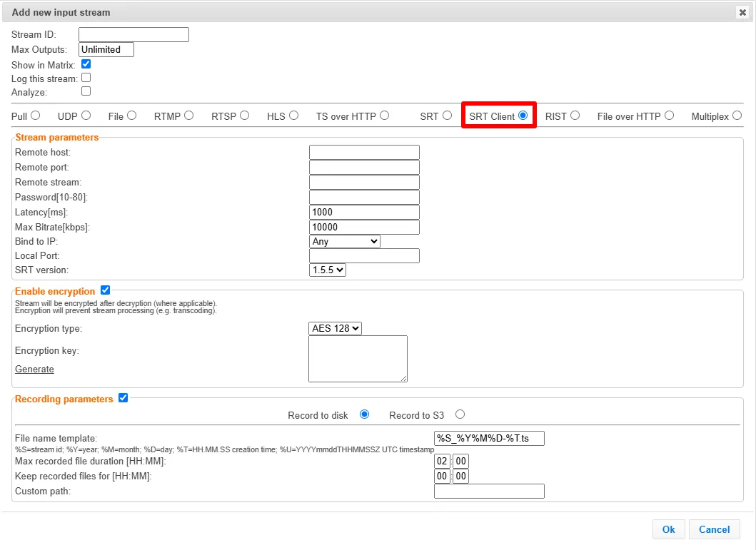Open the Bind to IP dropdown
The image size is (756, 550).
(x=345, y=241)
